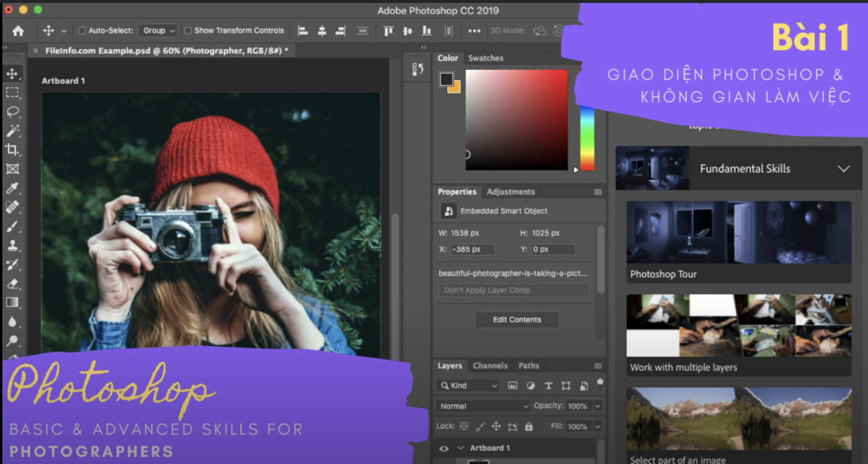Image resolution: width=868 pixels, height=464 pixels.
Task: Select the Dodge tool
Action: pyautogui.click(x=12, y=340)
